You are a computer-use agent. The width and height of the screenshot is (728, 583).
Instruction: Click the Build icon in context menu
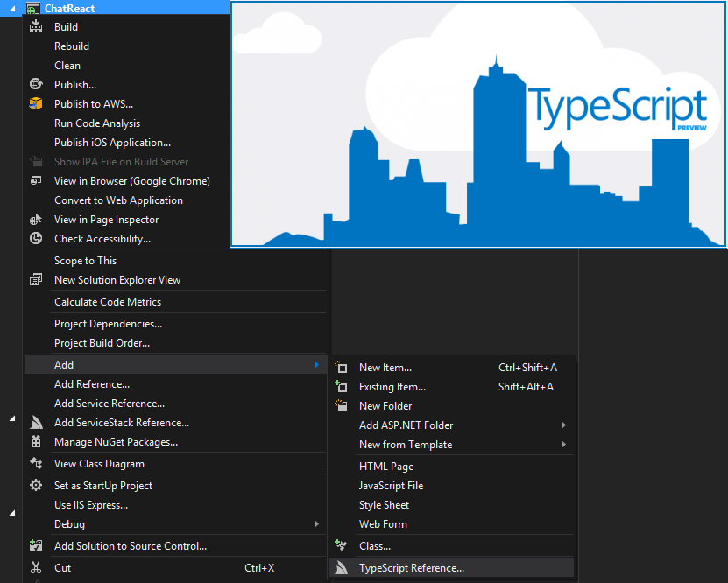tap(36, 26)
